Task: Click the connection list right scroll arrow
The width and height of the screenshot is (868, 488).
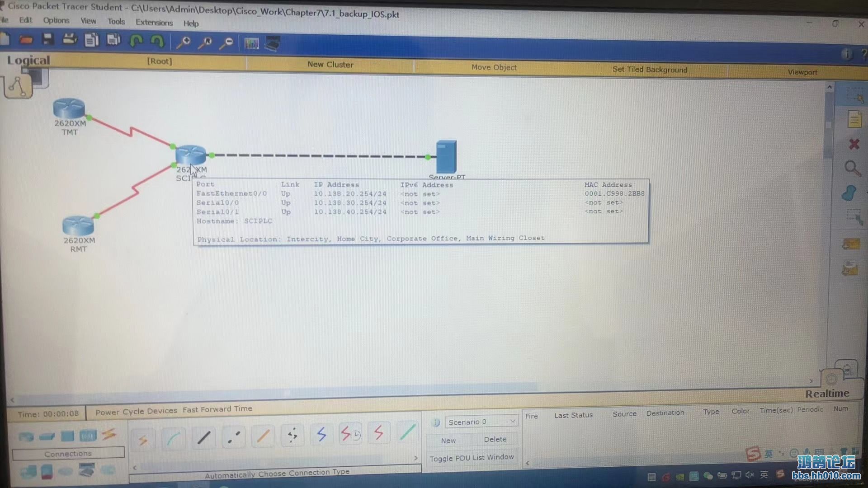Action: pos(416,458)
